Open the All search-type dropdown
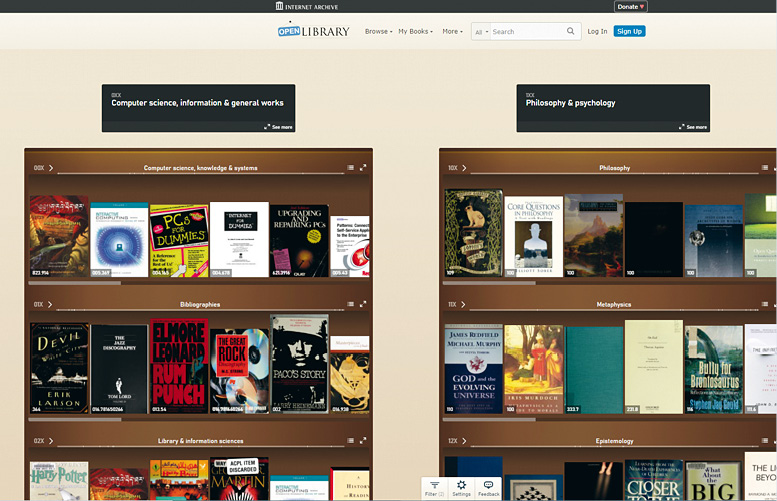The height and width of the screenshot is (501, 777). [x=481, y=32]
